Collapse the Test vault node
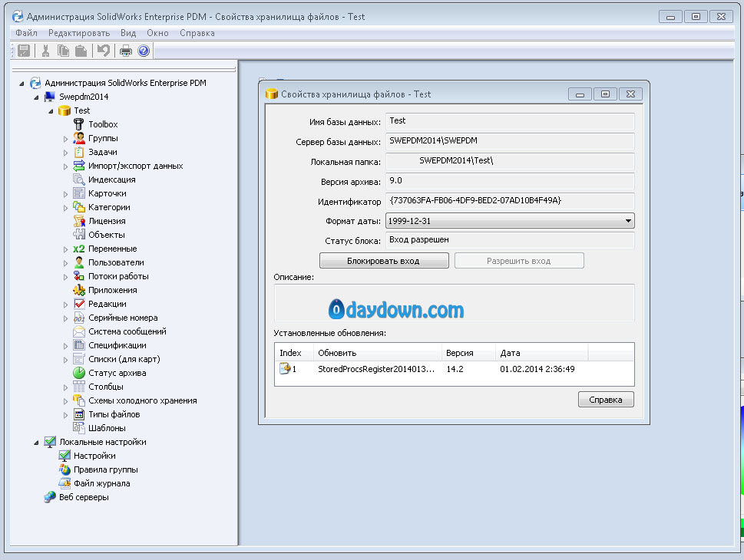This screenshot has height=560, width=744. 51,111
